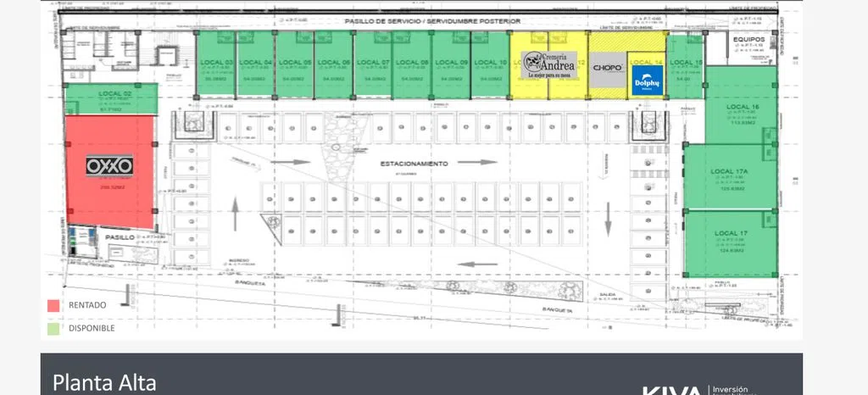This screenshot has width=868, height=395.
Task: Select the LOCAL 16 unit label
Action: point(743,107)
